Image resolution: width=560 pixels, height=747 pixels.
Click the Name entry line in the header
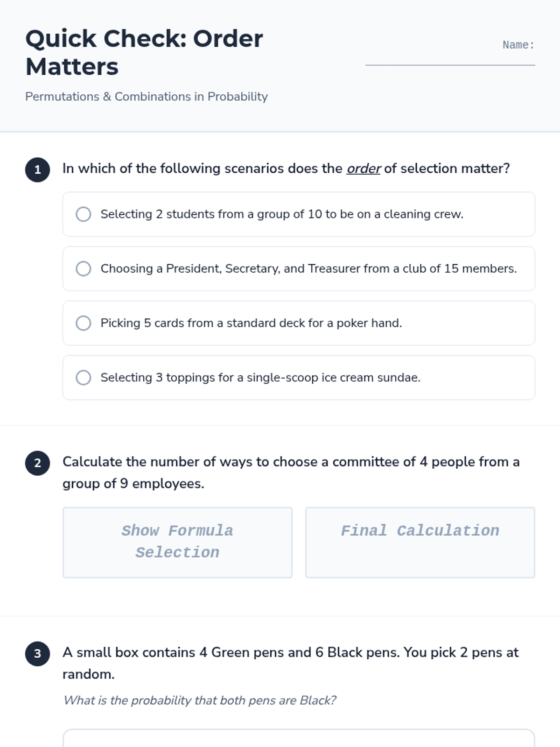pyautogui.click(x=450, y=60)
